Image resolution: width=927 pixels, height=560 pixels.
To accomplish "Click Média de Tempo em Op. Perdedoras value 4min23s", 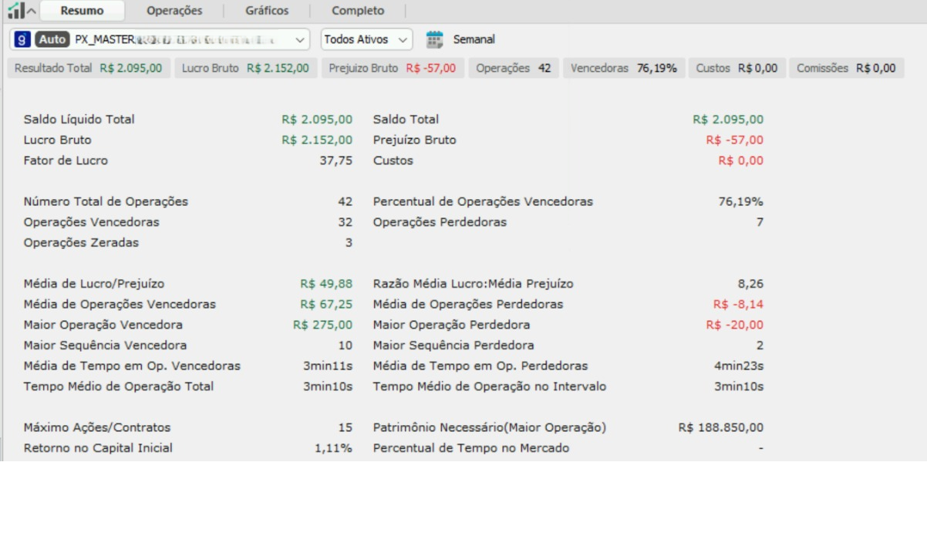I will coord(739,366).
